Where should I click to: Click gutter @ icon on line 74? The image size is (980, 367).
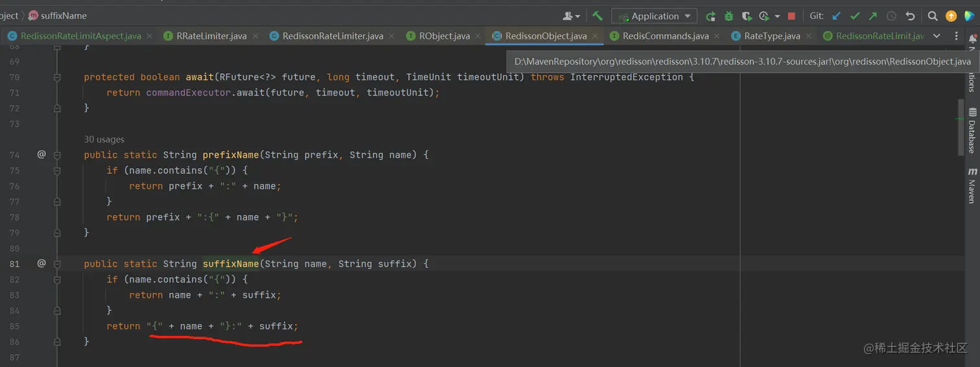(41, 154)
